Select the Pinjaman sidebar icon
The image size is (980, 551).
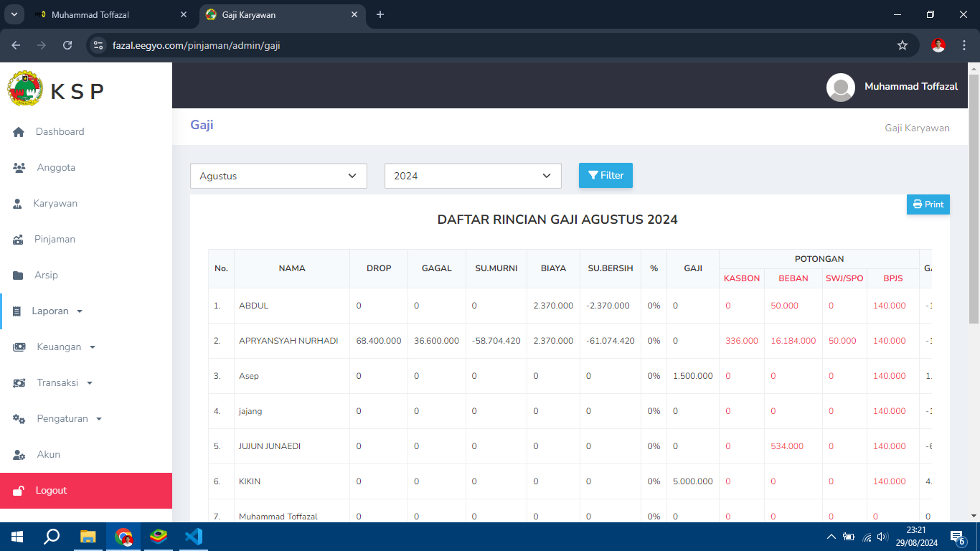tap(19, 240)
